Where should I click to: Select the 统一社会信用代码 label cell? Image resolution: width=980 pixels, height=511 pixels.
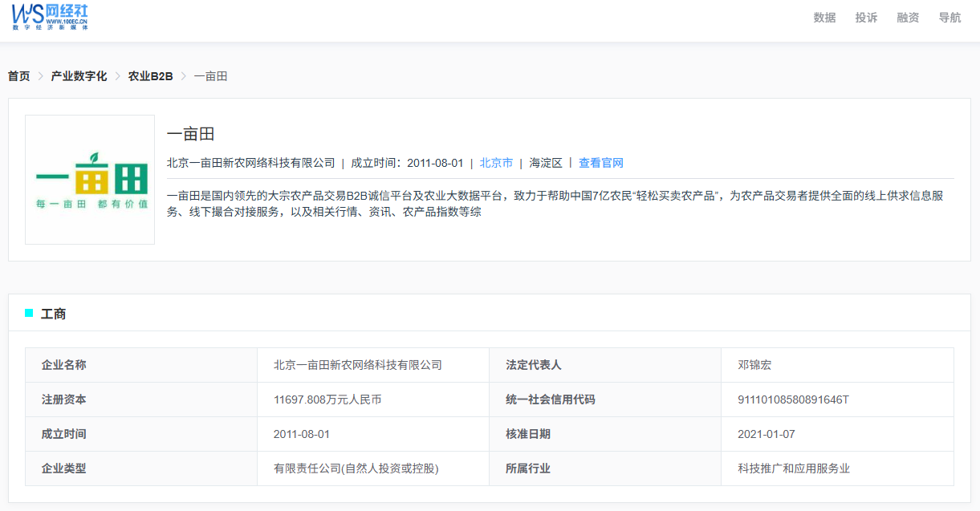coord(605,399)
